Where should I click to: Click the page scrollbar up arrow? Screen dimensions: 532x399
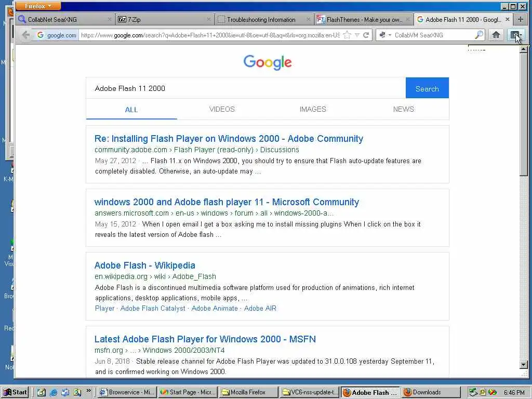pyautogui.click(x=524, y=49)
